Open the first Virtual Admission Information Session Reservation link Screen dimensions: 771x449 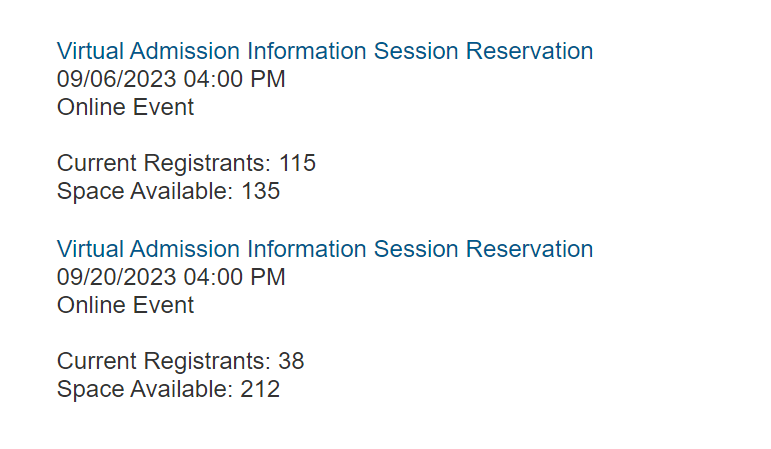point(325,51)
